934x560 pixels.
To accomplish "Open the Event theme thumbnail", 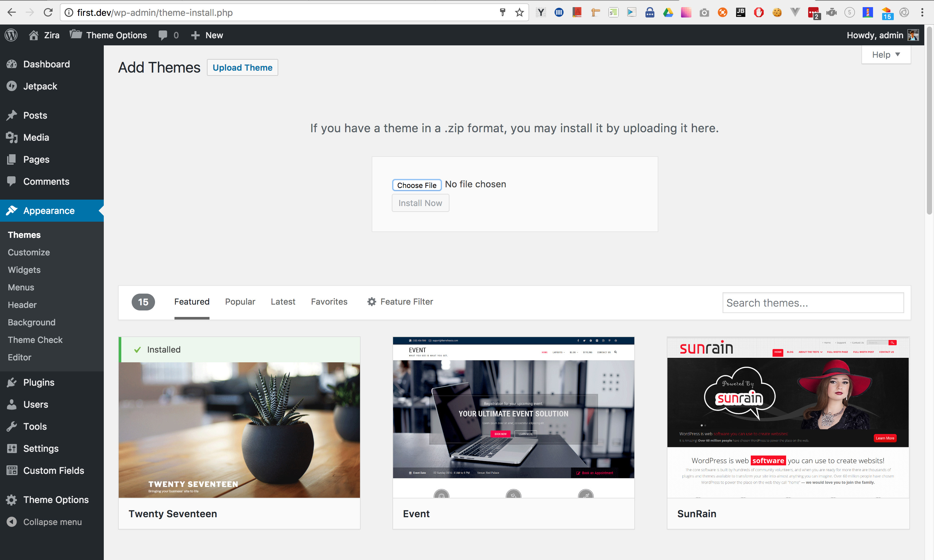I will point(513,417).
